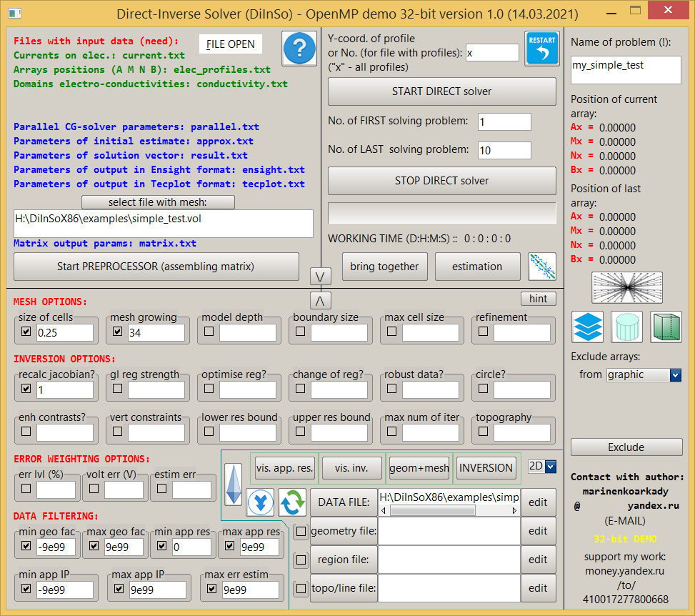
Task: Click edit next to DATA FILE
Action: click(x=538, y=502)
